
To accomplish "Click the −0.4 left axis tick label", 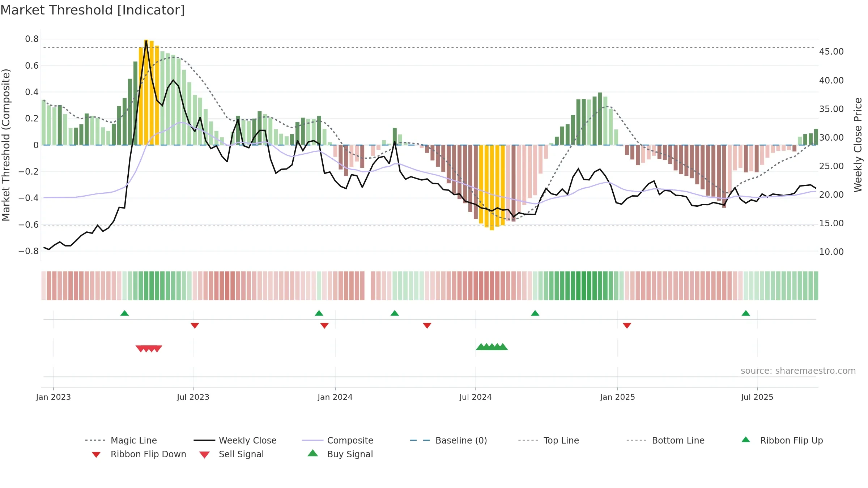I will pyautogui.click(x=29, y=198).
